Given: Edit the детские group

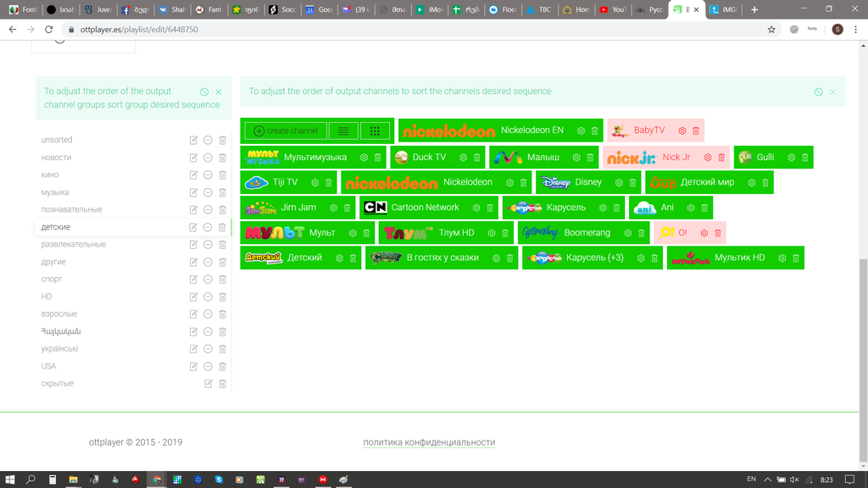Looking at the screenshot, I should 193,227.
